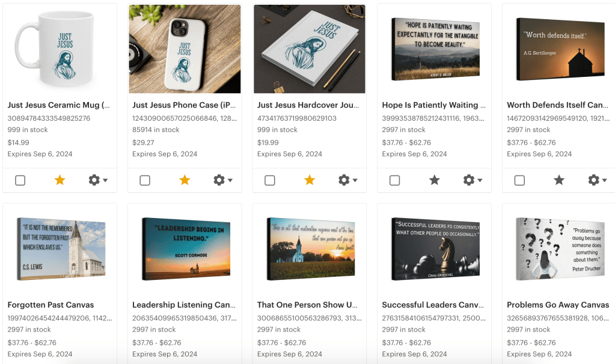
Task: Open the Forgotten Past Canvas listing title
Action: click(50, 305)
